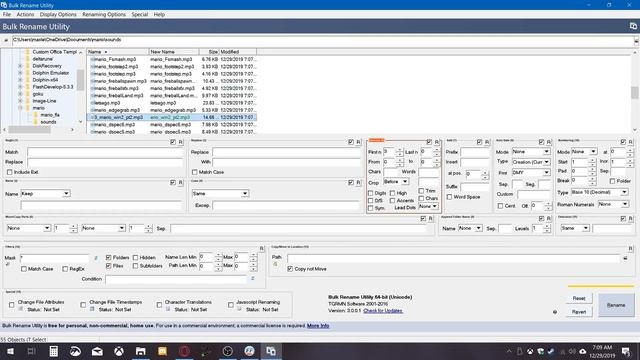Screen dimensions: 640x360
Task: Click the R reset button of Replace panel
Action: click(358, 142)
